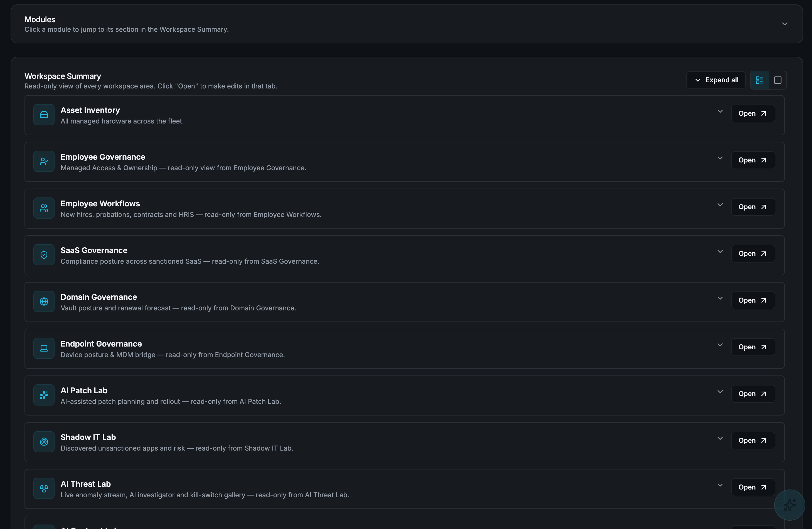Open the Endpoint Governance tab
812x529 pixels.
(x=753, y=347)
